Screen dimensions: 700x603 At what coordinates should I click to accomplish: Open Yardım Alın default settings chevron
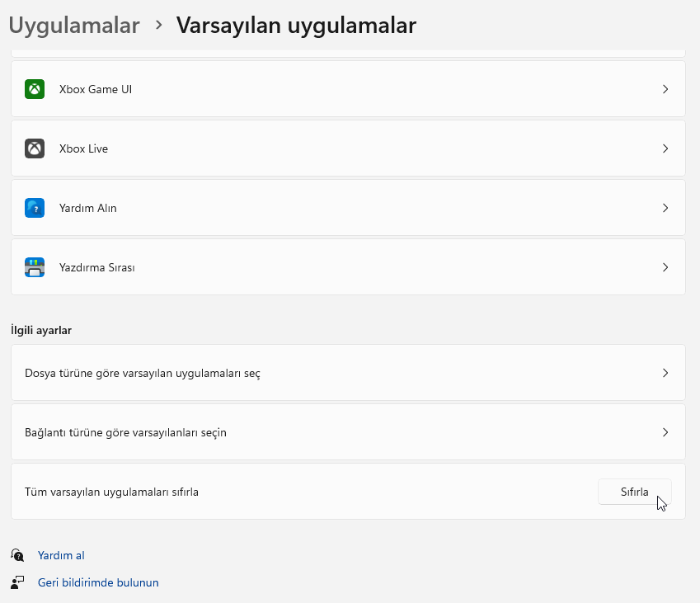[x=665, y=207]
